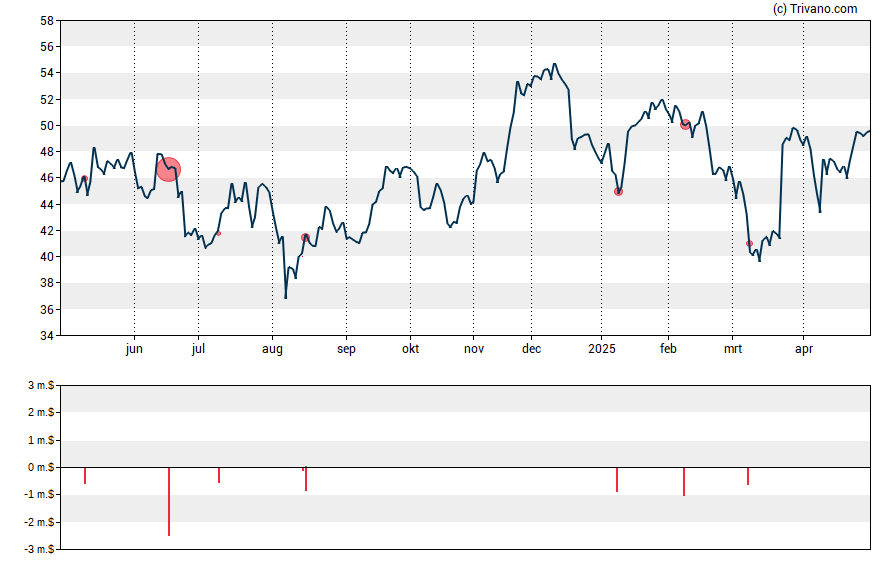Click the red marker near 50 in February

click(685, 125)
